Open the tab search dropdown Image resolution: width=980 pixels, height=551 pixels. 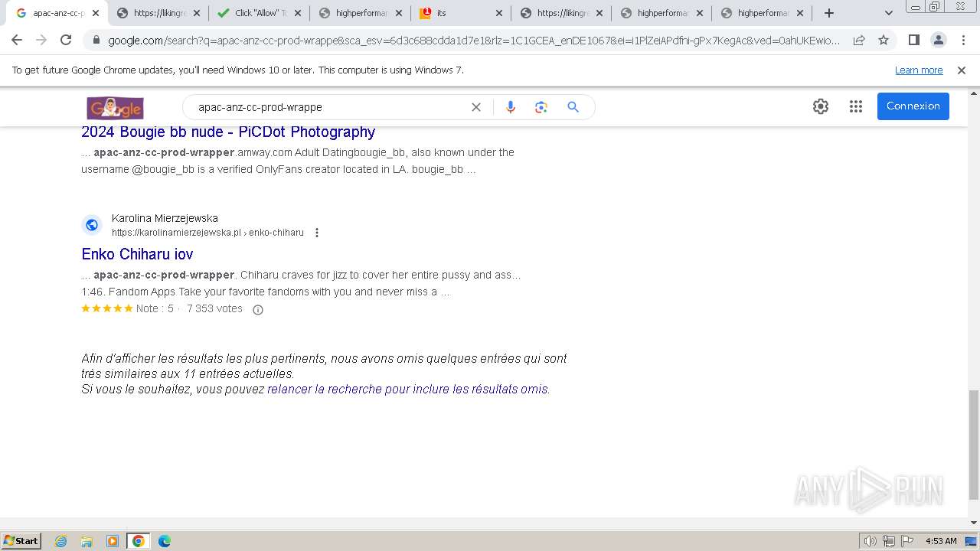(888, 13)
